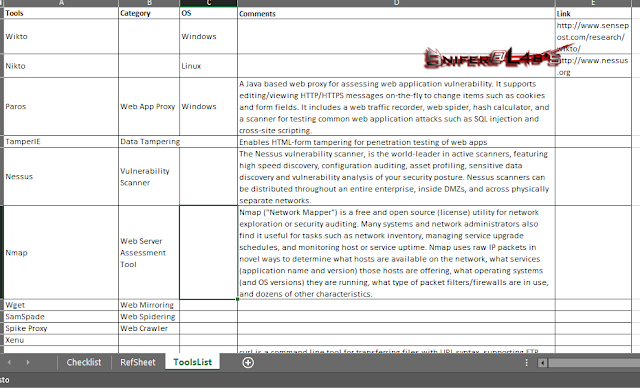Click the 'Web Mirroring' cell

pyautogui.click(x=149, y=305)
